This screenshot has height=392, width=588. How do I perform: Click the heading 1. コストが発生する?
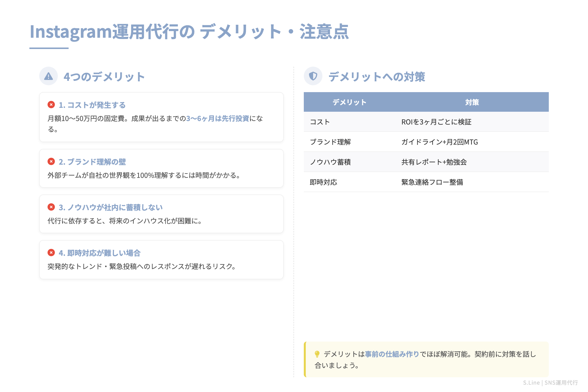92,105
